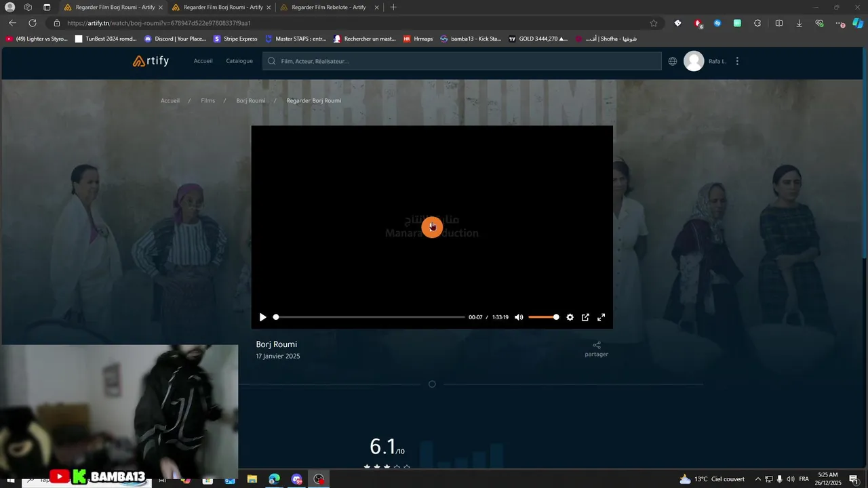Open volume icon in system tray
The width and height of the screenshot is (868, 488).
(x=791, y=479)
